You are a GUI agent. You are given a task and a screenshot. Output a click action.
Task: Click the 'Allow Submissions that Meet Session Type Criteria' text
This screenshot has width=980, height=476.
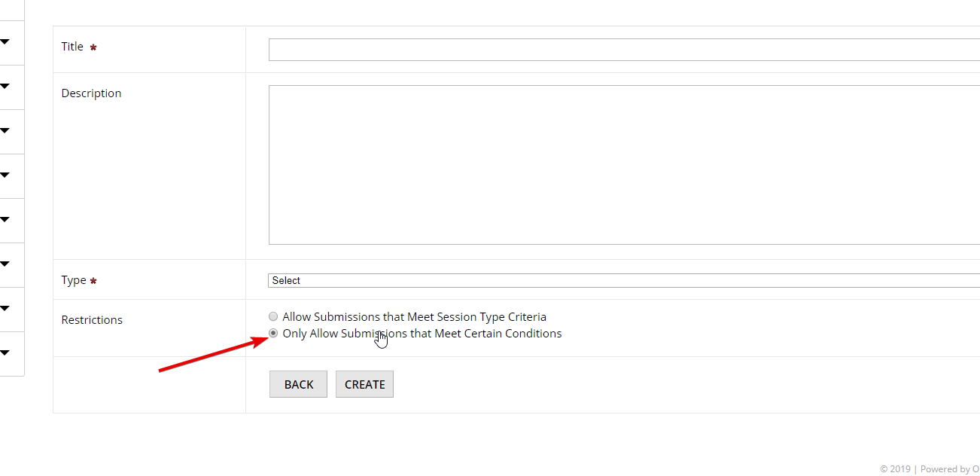(x=414, y=317)
